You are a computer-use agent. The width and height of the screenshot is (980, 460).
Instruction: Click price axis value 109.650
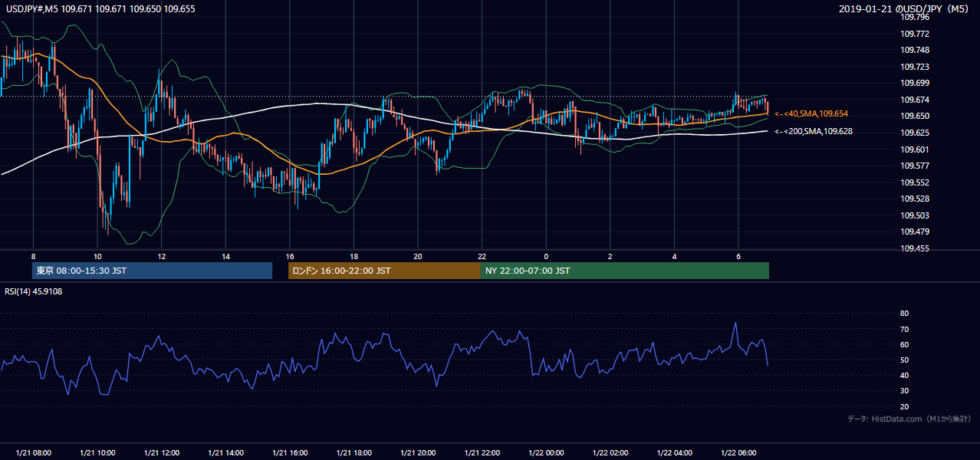[915, 116]
